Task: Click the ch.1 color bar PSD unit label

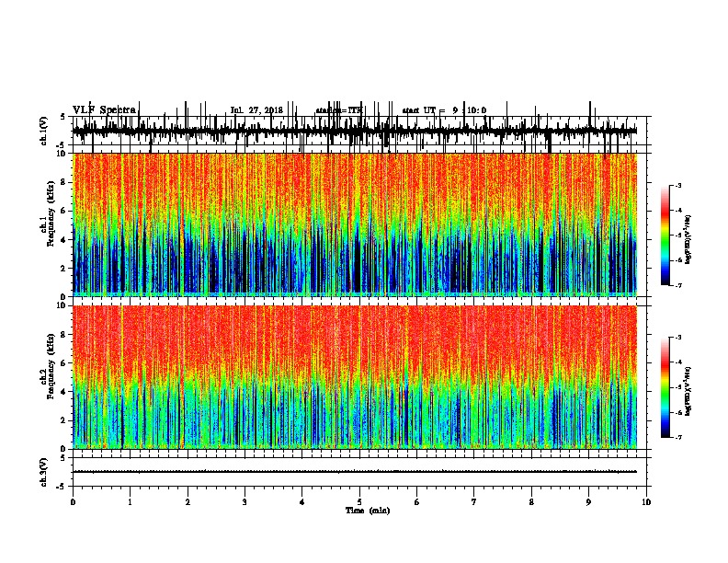Action: pyautogui.click(x=688, y=239)
